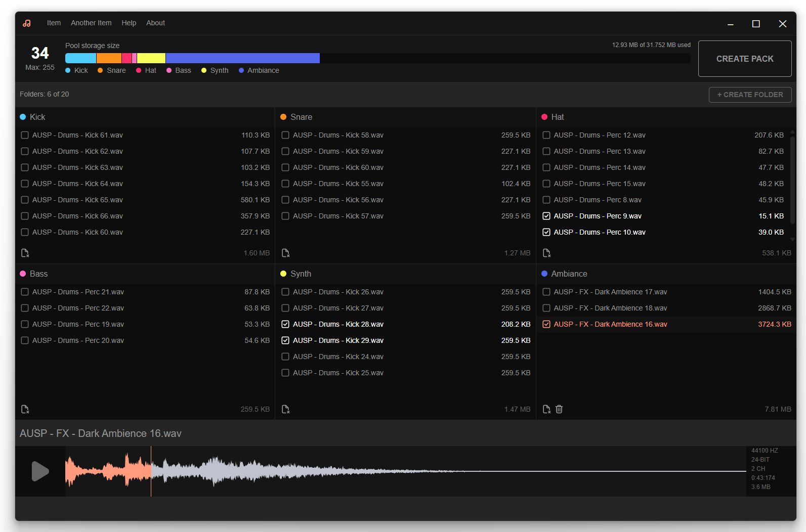806x532 pixels.
Task: Click the CREATE PACK button
Action: 745,59
